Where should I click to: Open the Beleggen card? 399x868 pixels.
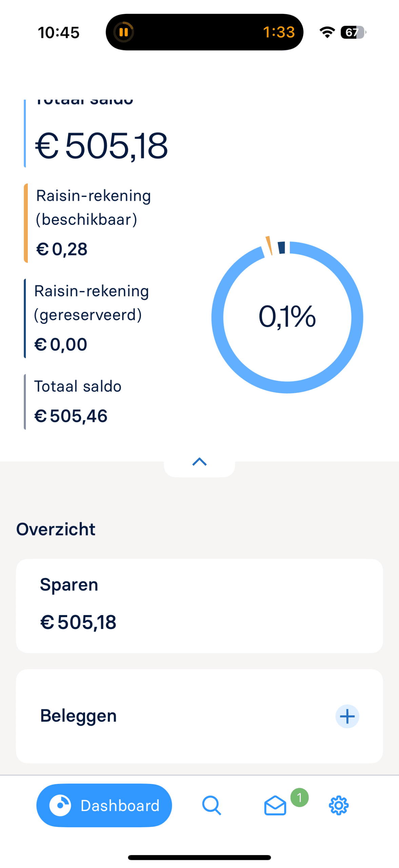pyautogui.click(x=169, y=716)
